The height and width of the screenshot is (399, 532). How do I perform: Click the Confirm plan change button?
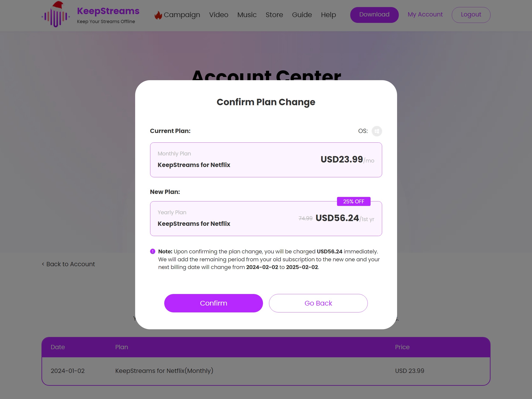tap(214, 303)
